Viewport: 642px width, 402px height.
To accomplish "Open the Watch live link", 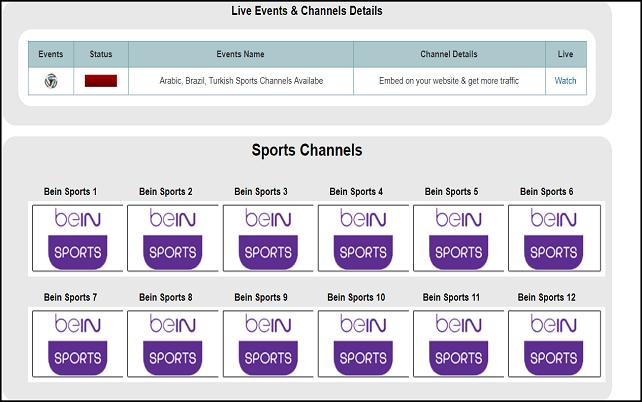I will coord(565,81).
